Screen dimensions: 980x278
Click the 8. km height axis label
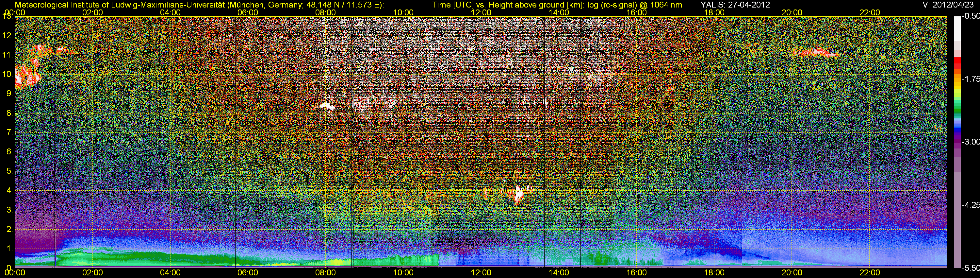pos(9,113)
